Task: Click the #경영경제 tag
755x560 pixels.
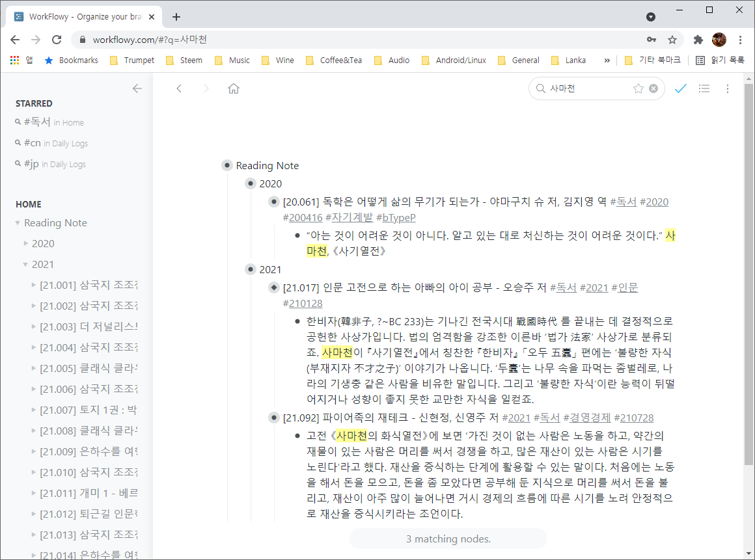Action: point(587,418)
